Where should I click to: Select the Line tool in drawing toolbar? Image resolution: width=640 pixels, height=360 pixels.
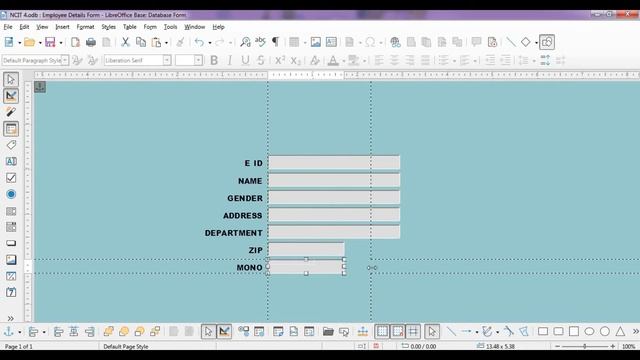point(451,331)
